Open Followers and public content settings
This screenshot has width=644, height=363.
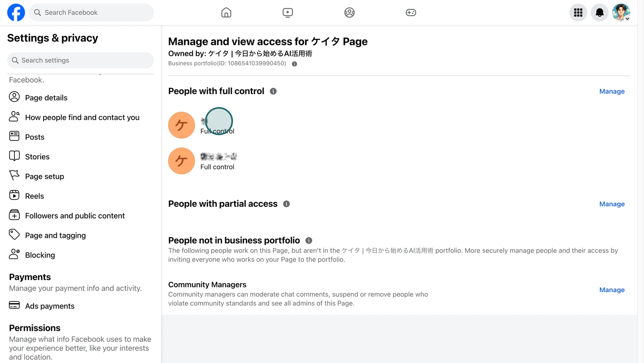coord(75,216)
